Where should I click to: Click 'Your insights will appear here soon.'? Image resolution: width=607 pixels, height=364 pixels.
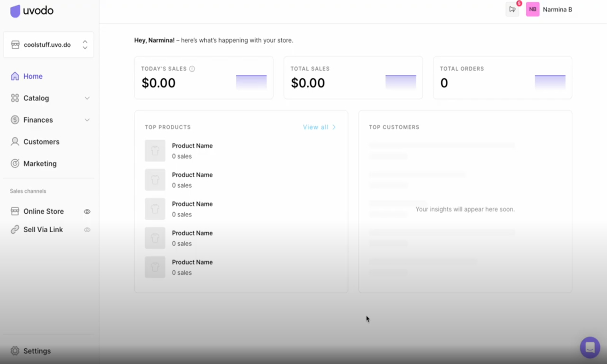pos(465,209)
